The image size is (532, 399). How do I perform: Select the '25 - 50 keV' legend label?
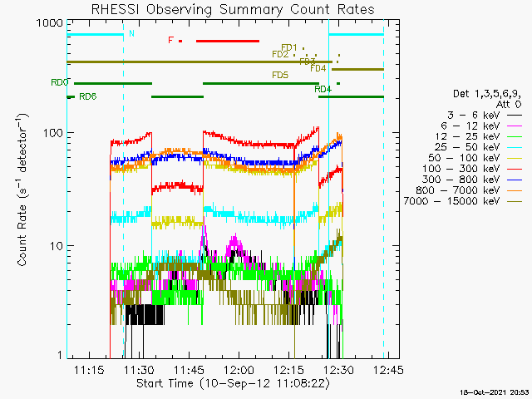tap(467, 147)
